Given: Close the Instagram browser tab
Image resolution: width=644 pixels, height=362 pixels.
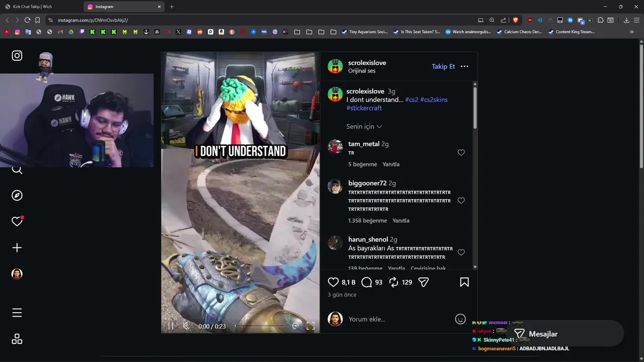Looking at the screenshot, I should coord(159,7).
